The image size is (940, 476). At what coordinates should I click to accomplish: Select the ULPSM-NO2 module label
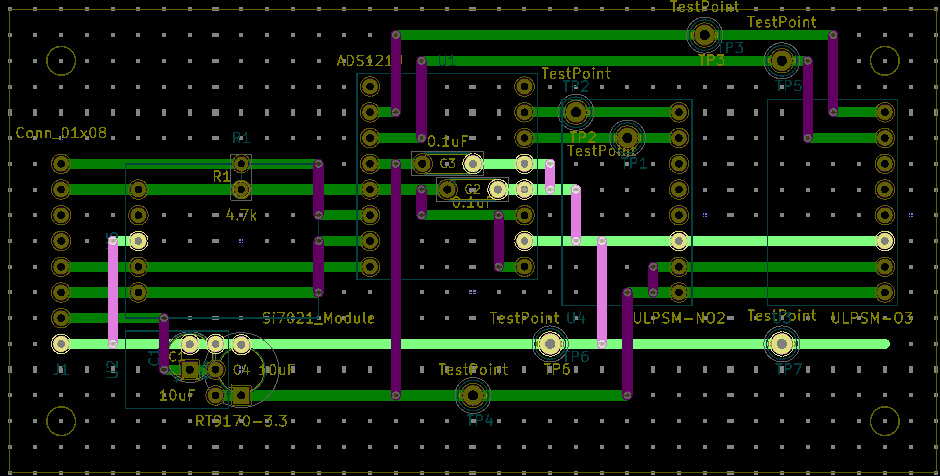(x=680, y=318)
